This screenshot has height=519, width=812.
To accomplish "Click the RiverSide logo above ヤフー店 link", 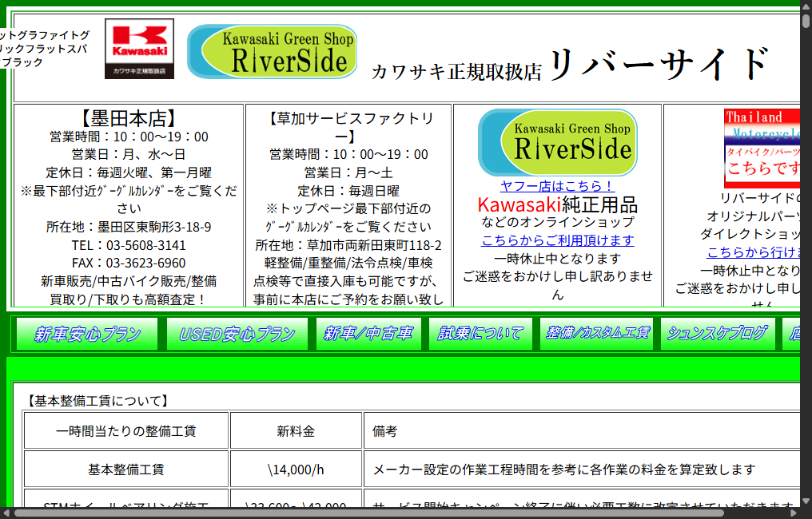I will coord(558,143).
